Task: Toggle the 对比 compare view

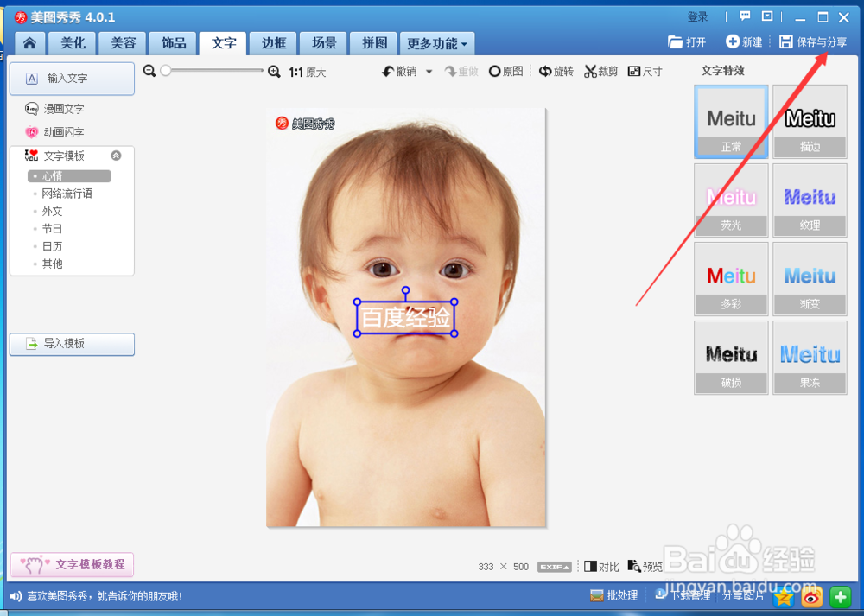Action: point(600,567)
